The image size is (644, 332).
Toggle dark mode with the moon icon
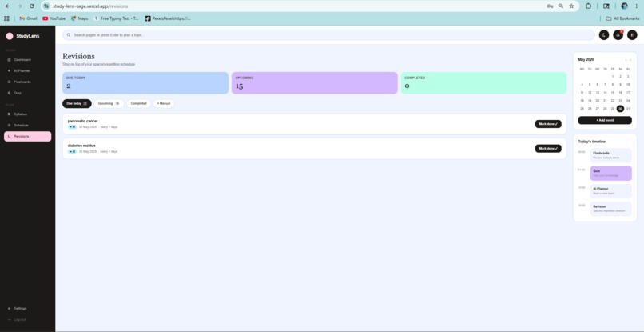tap(604, 35)
